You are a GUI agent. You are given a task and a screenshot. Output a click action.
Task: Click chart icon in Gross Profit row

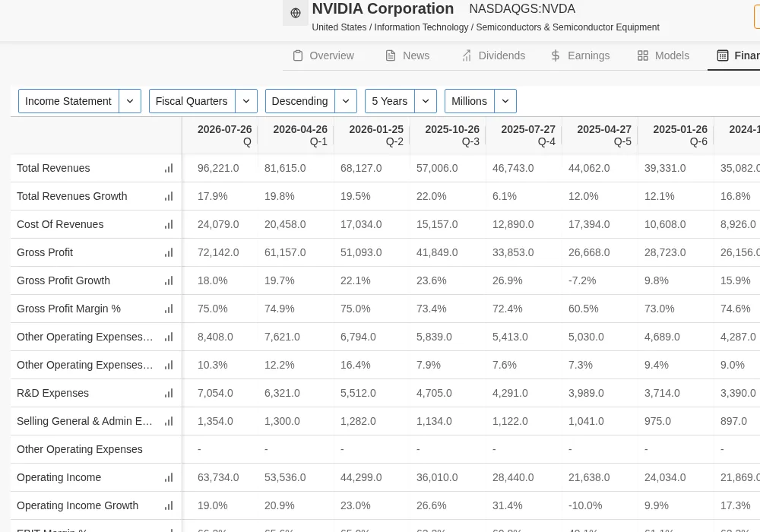(169, 252)
